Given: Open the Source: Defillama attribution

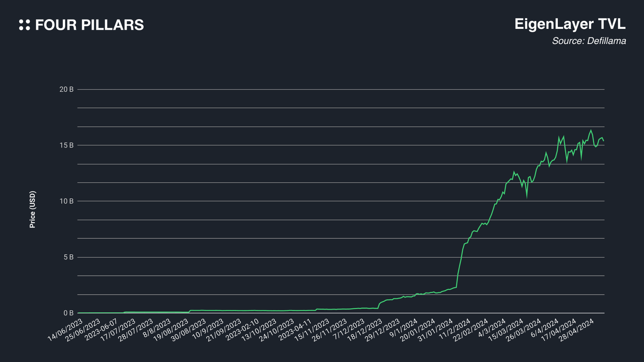Looking at the screenshot, I should [x=588, y=41].
